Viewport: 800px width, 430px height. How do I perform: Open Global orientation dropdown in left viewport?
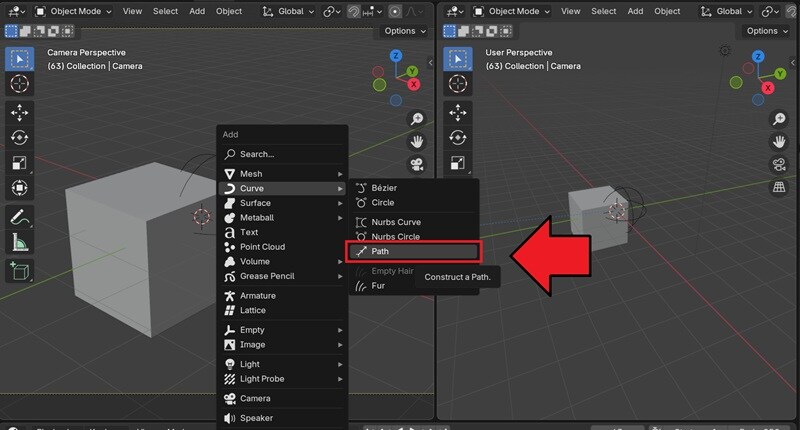288,11
